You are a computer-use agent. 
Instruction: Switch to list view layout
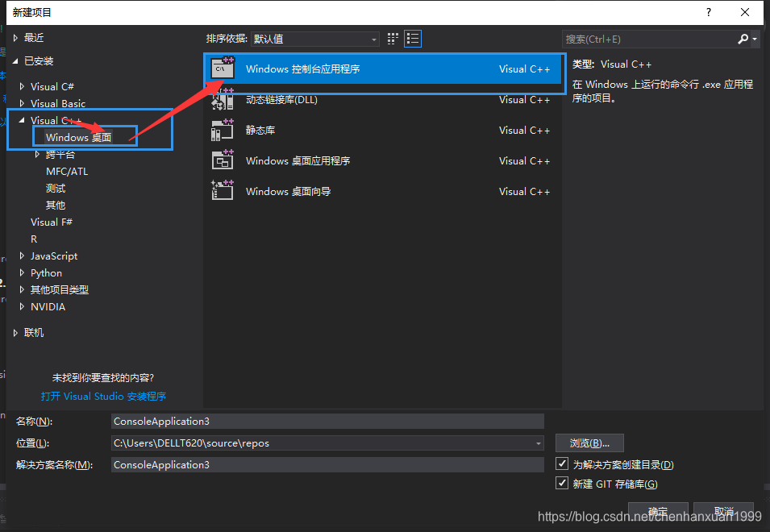click(413, 39)
